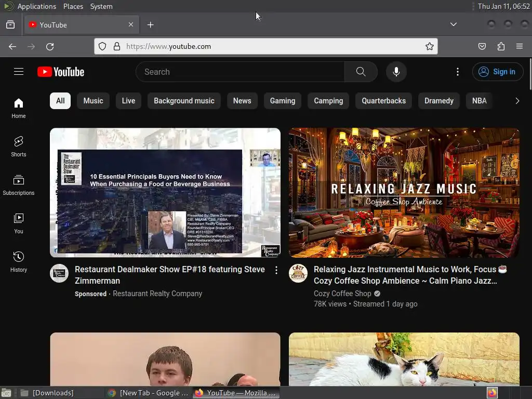Open the System menu
This screenshot has height=399, width=532.
pos(101,6)
